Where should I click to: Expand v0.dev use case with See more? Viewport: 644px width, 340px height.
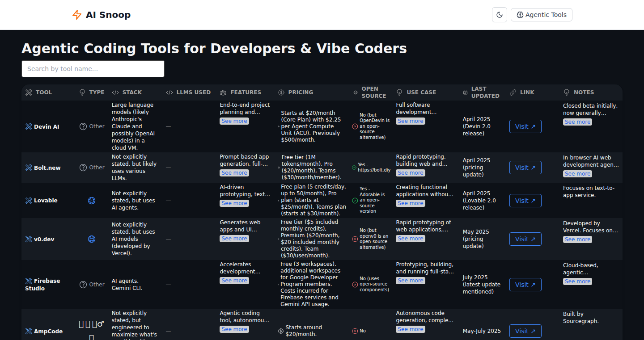tap(411, 239)
